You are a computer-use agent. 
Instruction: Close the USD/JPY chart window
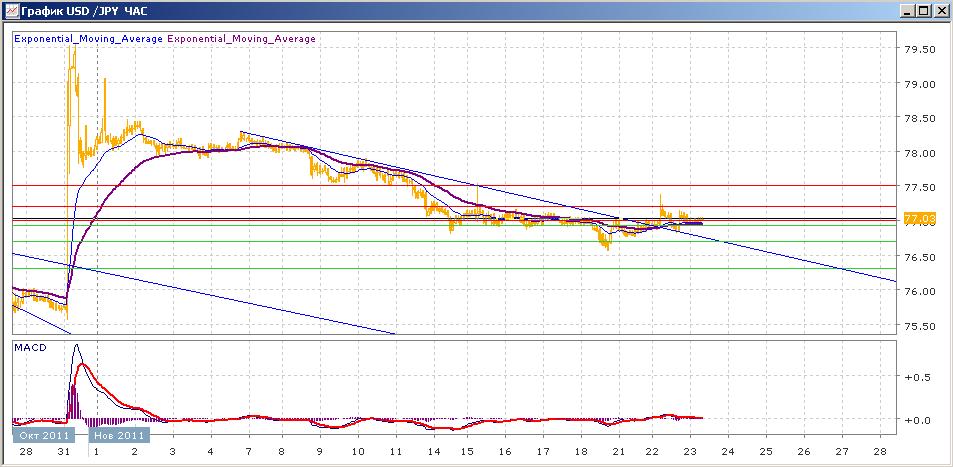coord(939,10)
